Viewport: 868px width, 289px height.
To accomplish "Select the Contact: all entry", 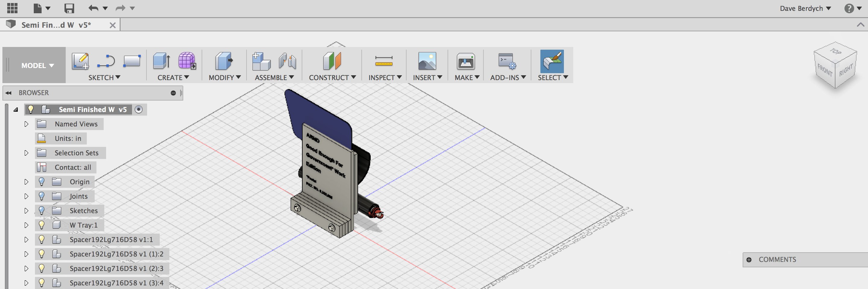I will [x=65, y=167].
